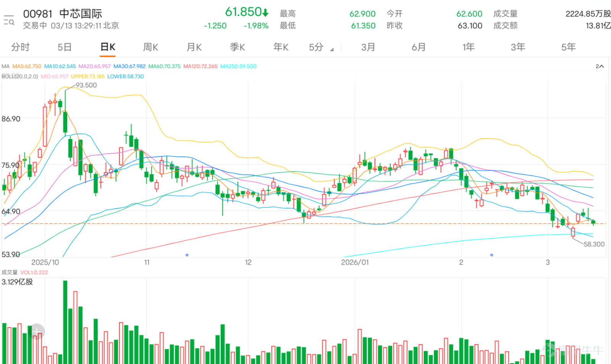Click the round plus floating button
The image size is (611, 364).
click(x=37, y=332)
